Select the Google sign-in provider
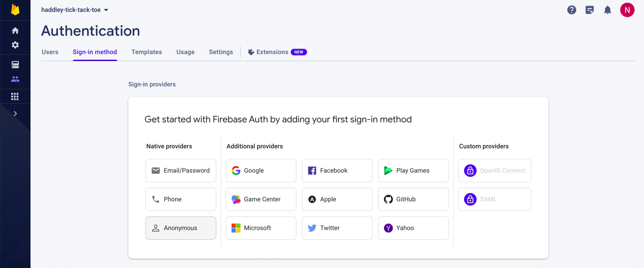This screenshot has width=644, height=268. [261, 170]
